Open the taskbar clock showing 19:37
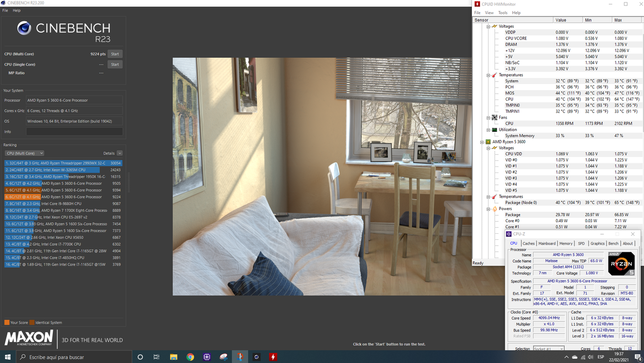 click(x=619, y=357)
